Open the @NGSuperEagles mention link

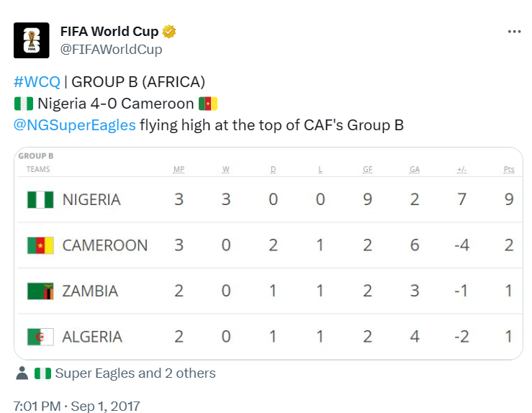(75, 124)
